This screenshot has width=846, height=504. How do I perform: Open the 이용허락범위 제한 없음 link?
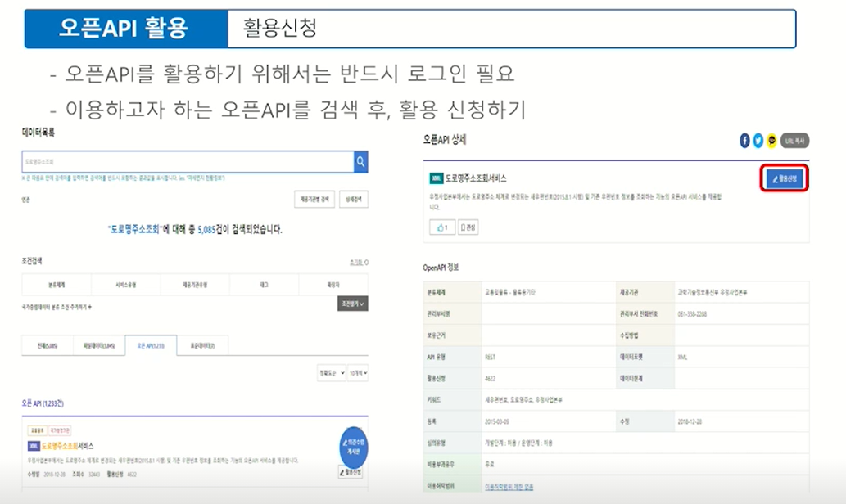(x=509, y=487)
